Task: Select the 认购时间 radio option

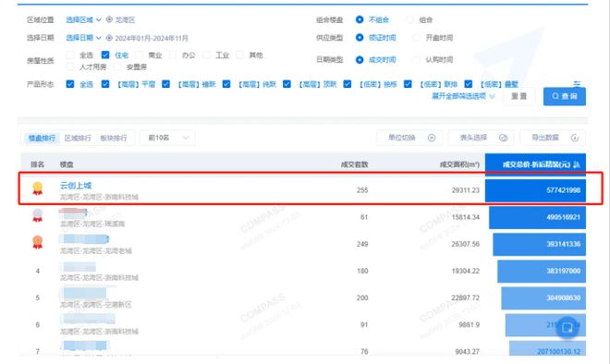Action: 417,59
